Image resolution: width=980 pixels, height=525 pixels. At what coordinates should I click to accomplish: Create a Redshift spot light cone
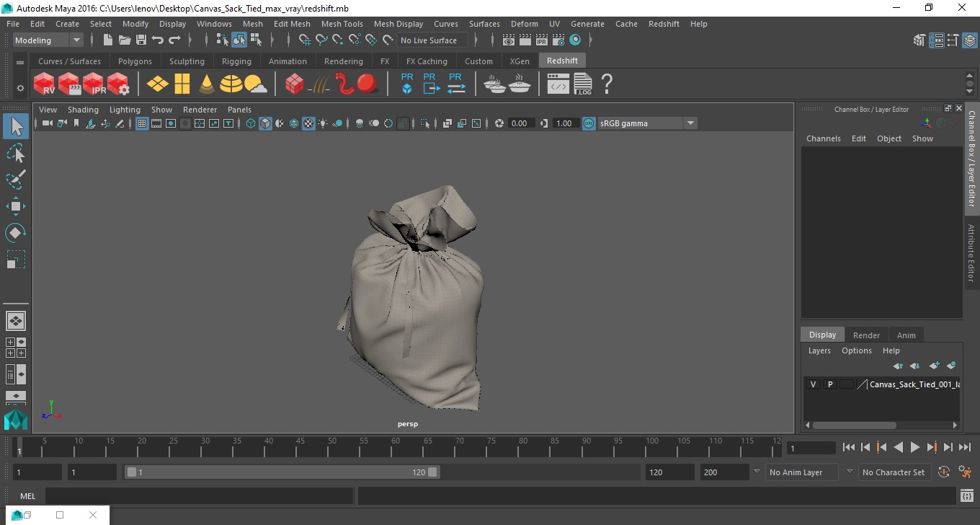coord(207,84)
